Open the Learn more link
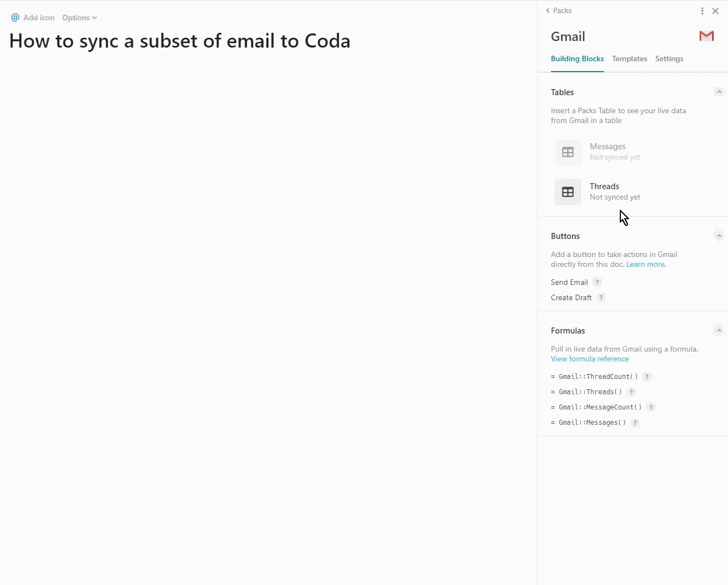 (x=645, y=264)
